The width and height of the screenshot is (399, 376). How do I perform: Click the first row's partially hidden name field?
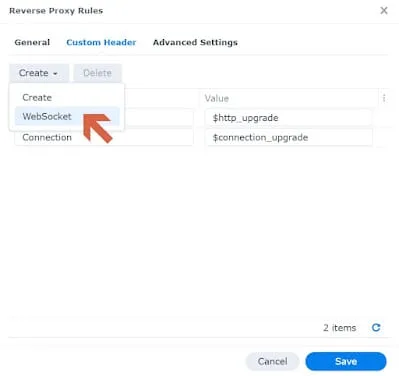coord(159,118)
